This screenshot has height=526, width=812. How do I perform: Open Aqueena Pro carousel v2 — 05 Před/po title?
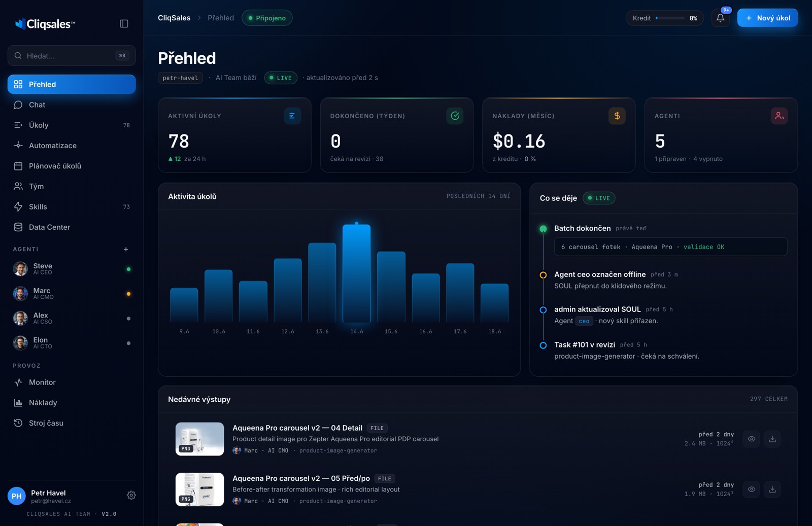[x=301, y=478]
